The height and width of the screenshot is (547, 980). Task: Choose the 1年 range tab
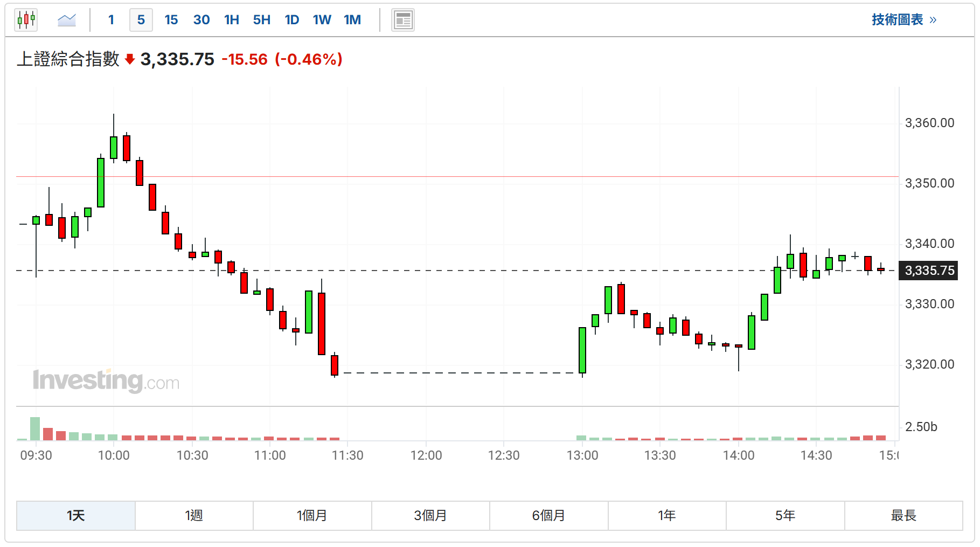(667, 516)
